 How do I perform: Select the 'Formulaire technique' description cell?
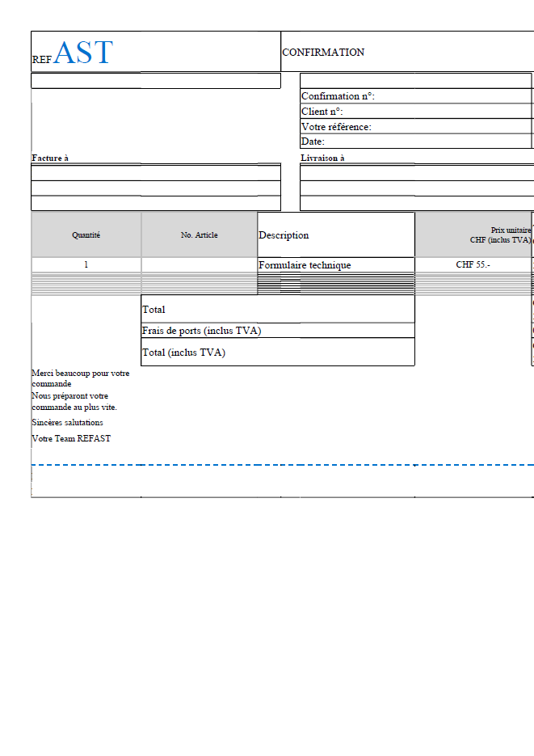click(x=336, y=264)
